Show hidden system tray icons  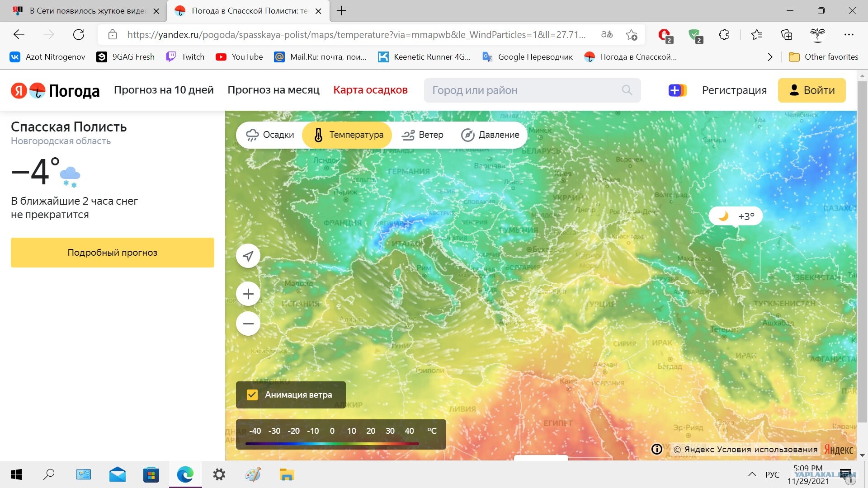click(752, 474)
